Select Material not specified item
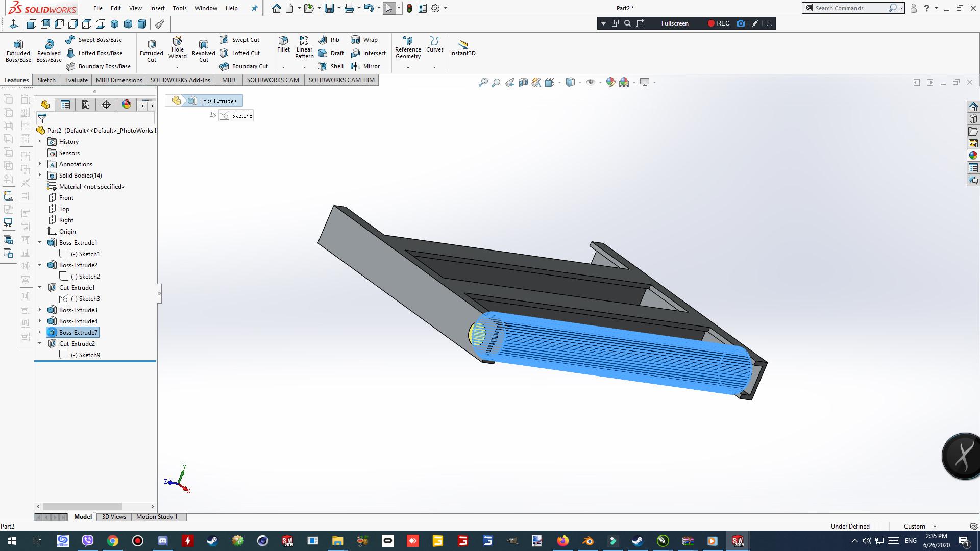 coord(86,187)
